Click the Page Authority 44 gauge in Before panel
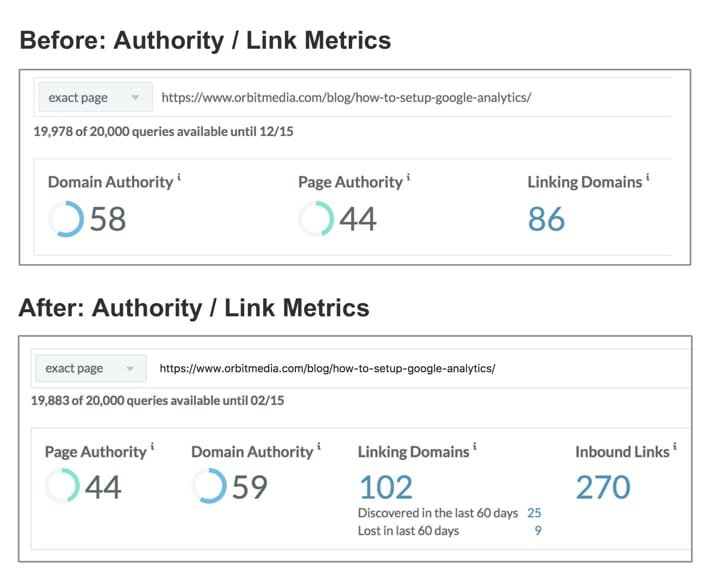This screenshot has height=585, width=710. 316,219
